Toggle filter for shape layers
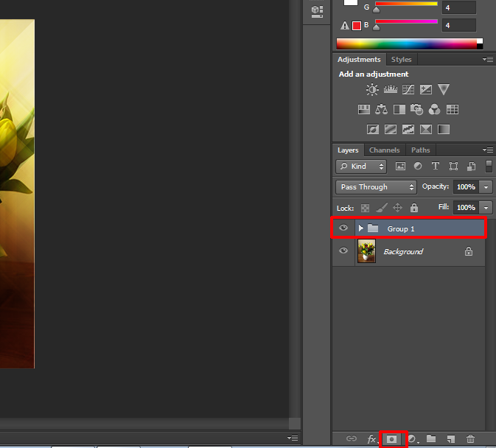The image size is (496, 448). tap(453, 166)
